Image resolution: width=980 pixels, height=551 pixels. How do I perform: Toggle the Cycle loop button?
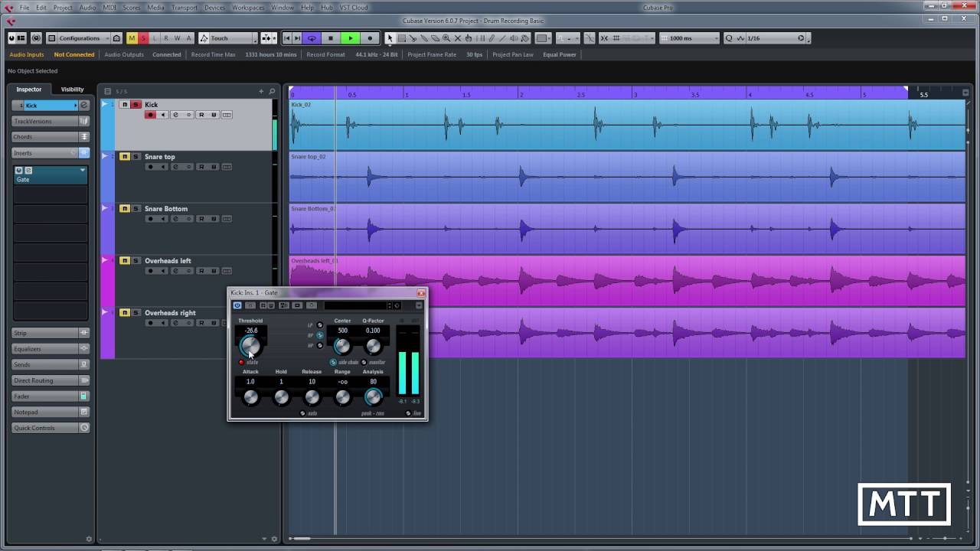point(312,38)
